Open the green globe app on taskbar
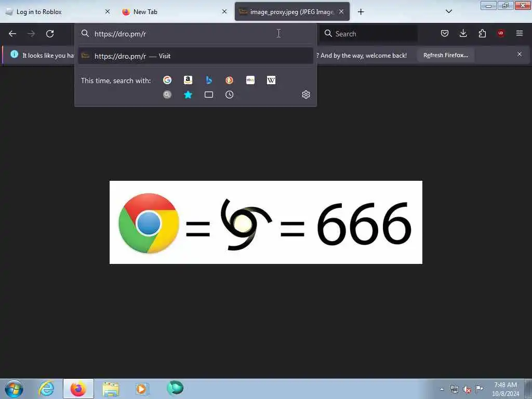Screen dimensions: 532x399 [175, 388]
